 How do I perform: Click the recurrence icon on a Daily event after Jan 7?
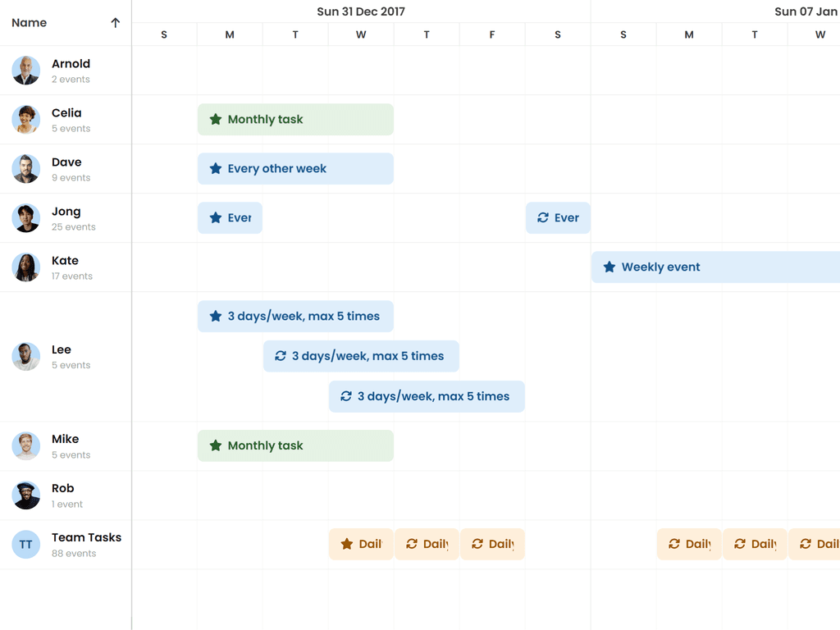(673, 544)
